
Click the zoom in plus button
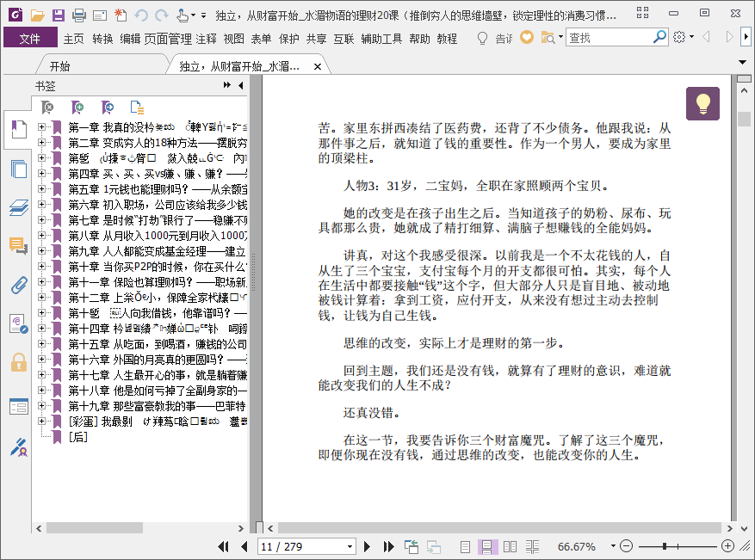click(728, 546)
